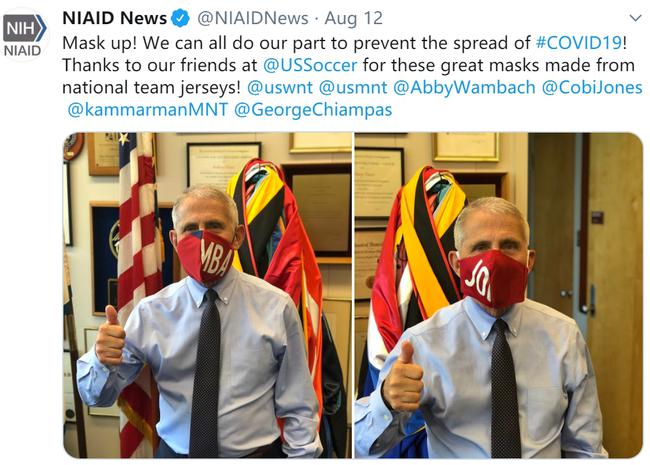Click the American flag in left photo
Screen dimensions: 650x465
139,290
